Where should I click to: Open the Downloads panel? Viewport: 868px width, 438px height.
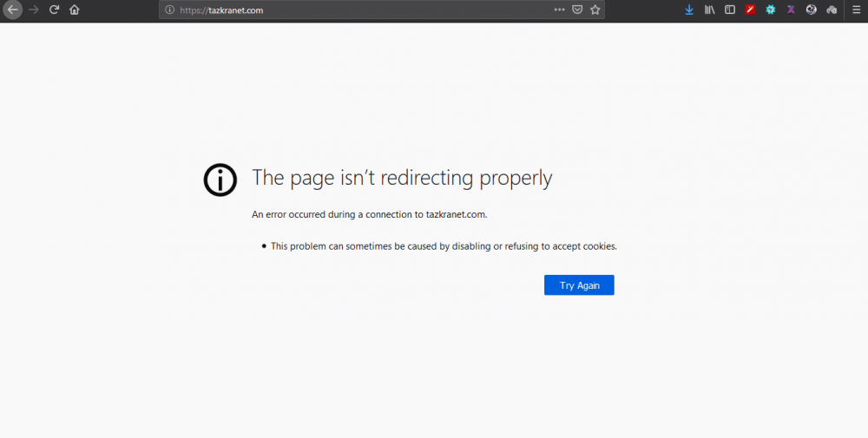click(x=689, y=10)
